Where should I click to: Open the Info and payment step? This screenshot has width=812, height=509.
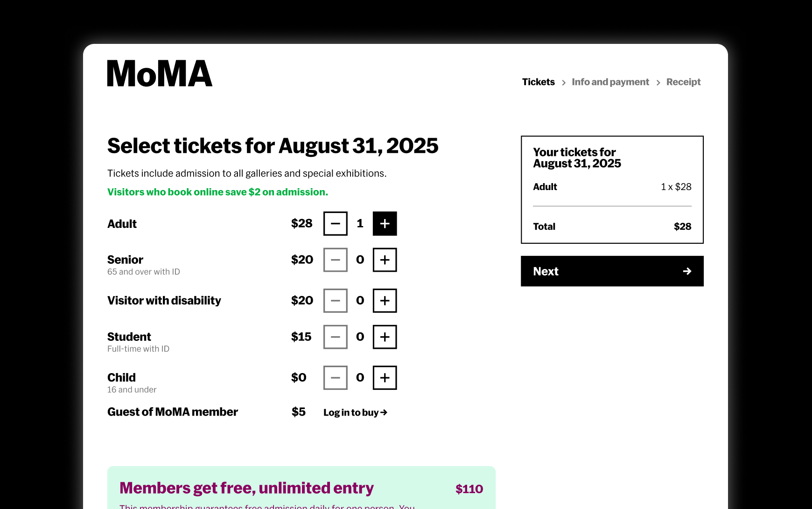pos(610,82)
